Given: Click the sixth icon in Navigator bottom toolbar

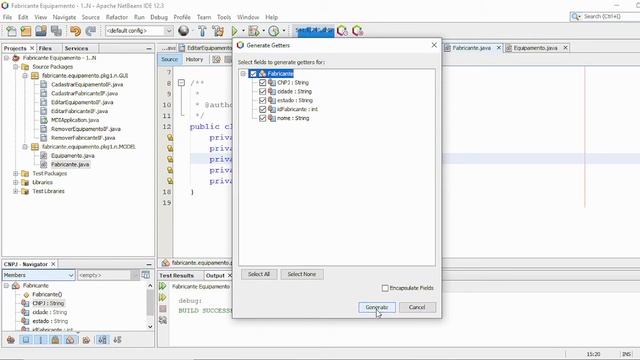Looking at the screenshot, I should 86,340.
